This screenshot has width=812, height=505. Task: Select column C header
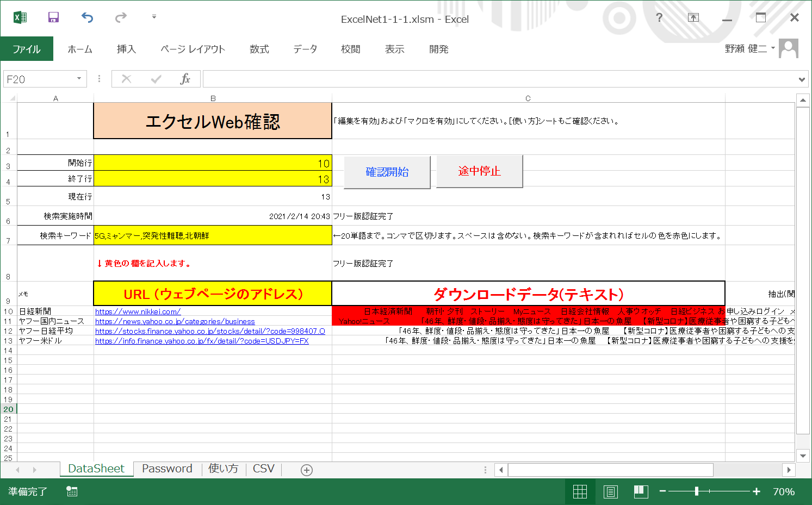528,98
